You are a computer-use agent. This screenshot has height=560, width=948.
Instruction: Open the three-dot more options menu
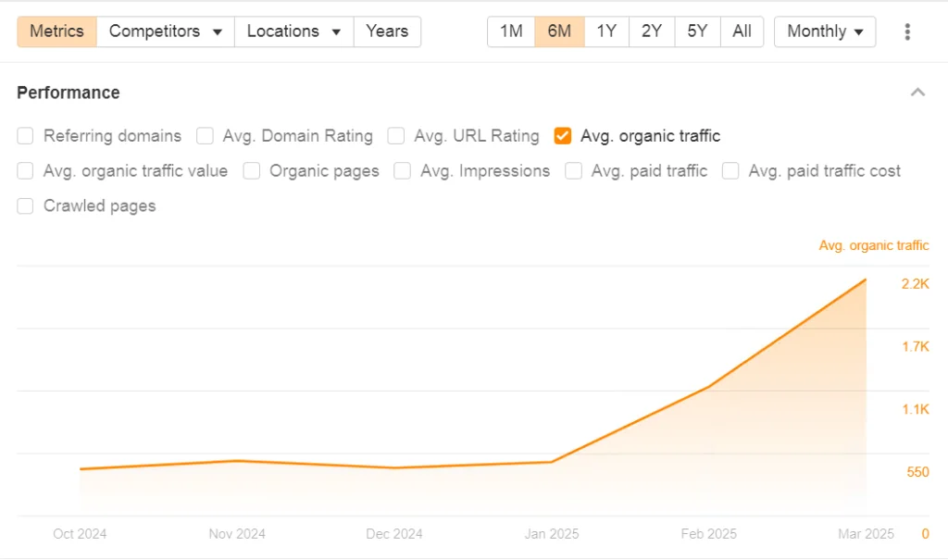point(906,31)
